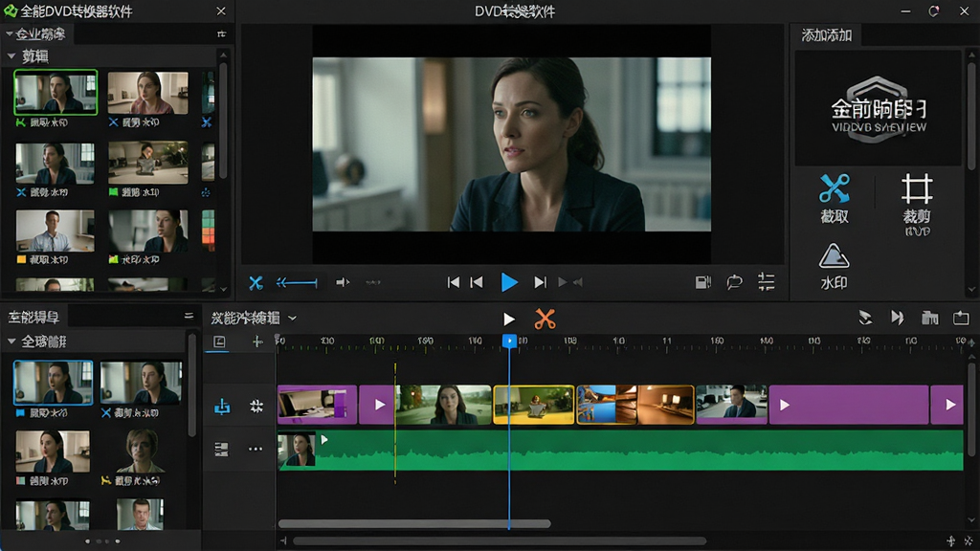
Task: Jump to start of preview video
Action: point(454,282)
